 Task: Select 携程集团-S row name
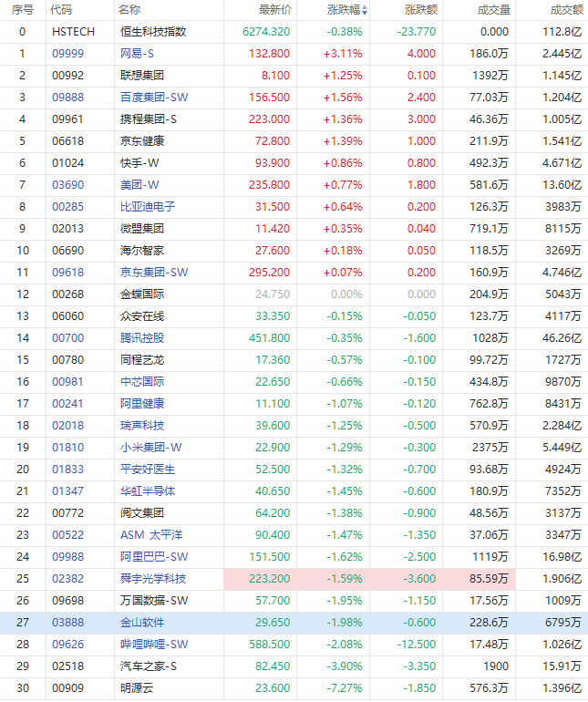(149, 119)
